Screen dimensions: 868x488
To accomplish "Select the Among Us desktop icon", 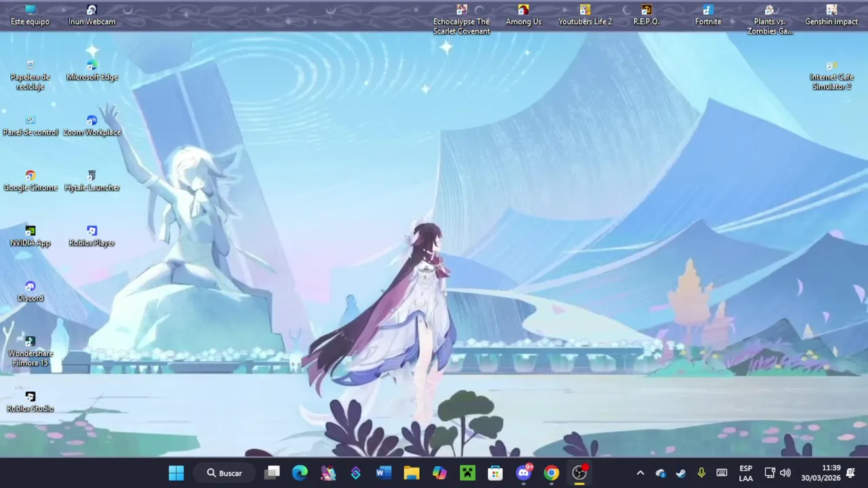I will coord(523,15).
